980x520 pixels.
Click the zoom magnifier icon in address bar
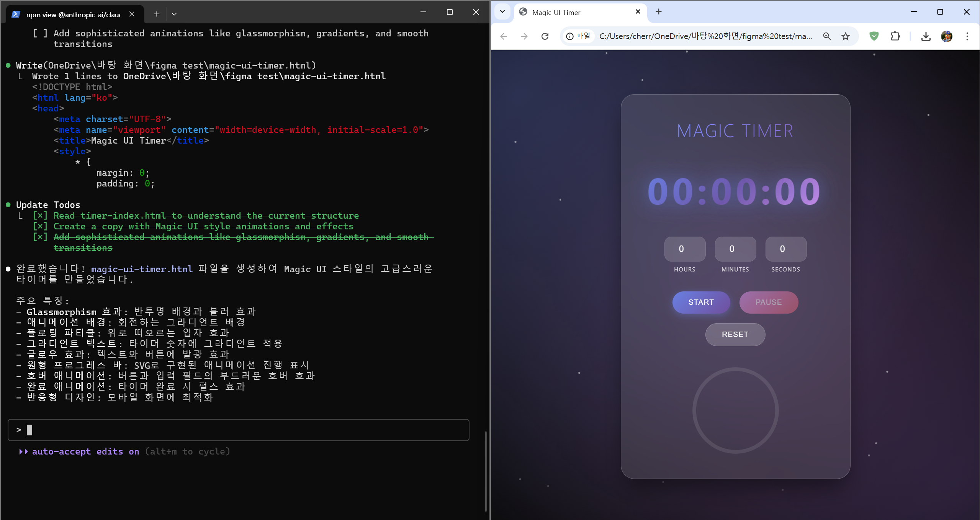pyautogui.click(x=827, y=36)
